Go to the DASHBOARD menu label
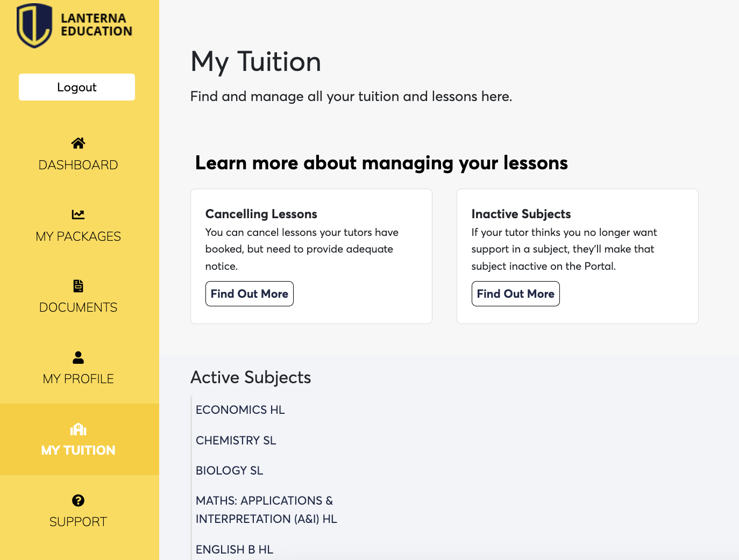Image resolution: width=739 pixels, height=560 pixels. [x=78, y=165]
